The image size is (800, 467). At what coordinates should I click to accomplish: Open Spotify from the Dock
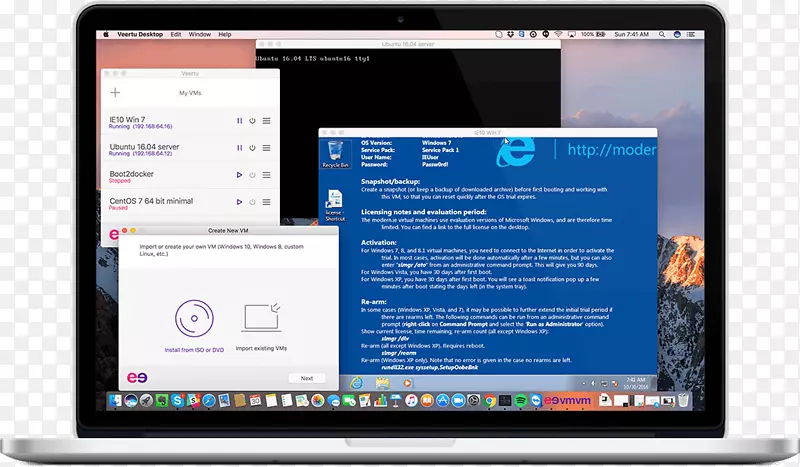coord(520,400)
